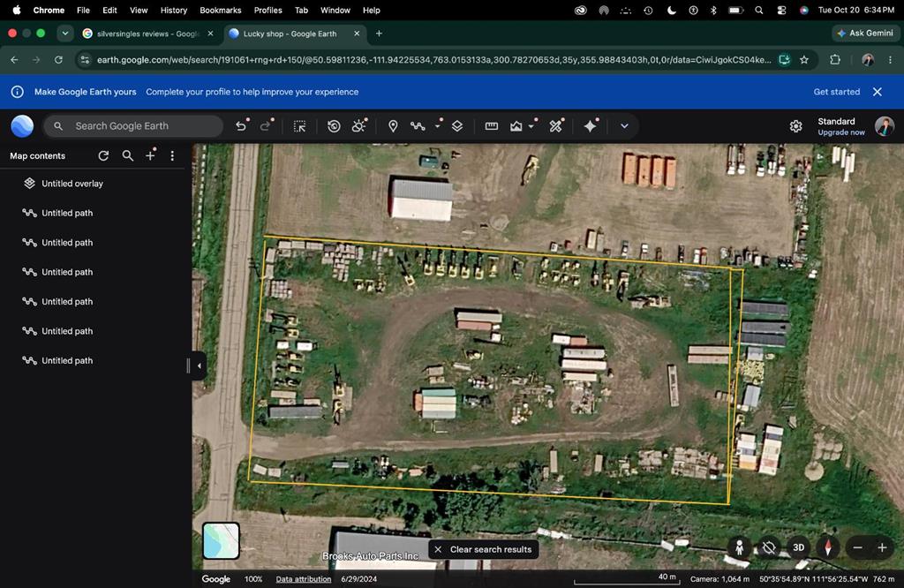Go back to the previous page
Viewport: 904px width, 588px height.
coord(14,60)
